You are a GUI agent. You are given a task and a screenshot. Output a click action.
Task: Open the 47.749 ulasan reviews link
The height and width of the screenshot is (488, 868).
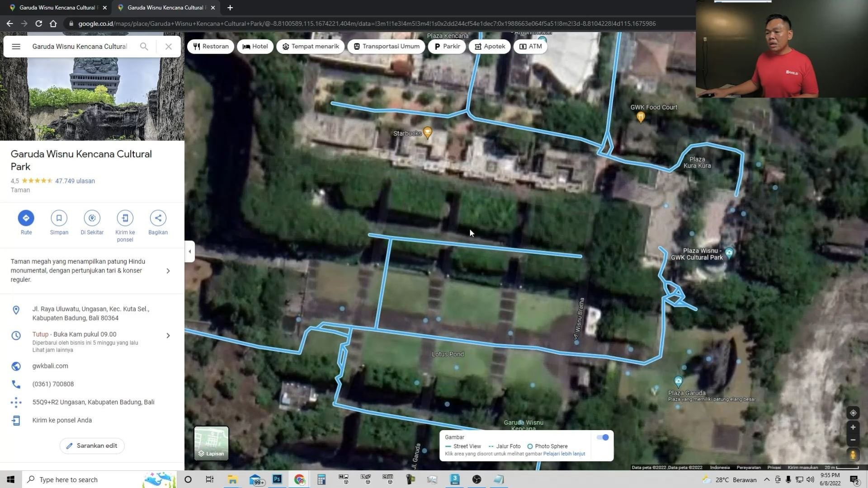(75, 181)
